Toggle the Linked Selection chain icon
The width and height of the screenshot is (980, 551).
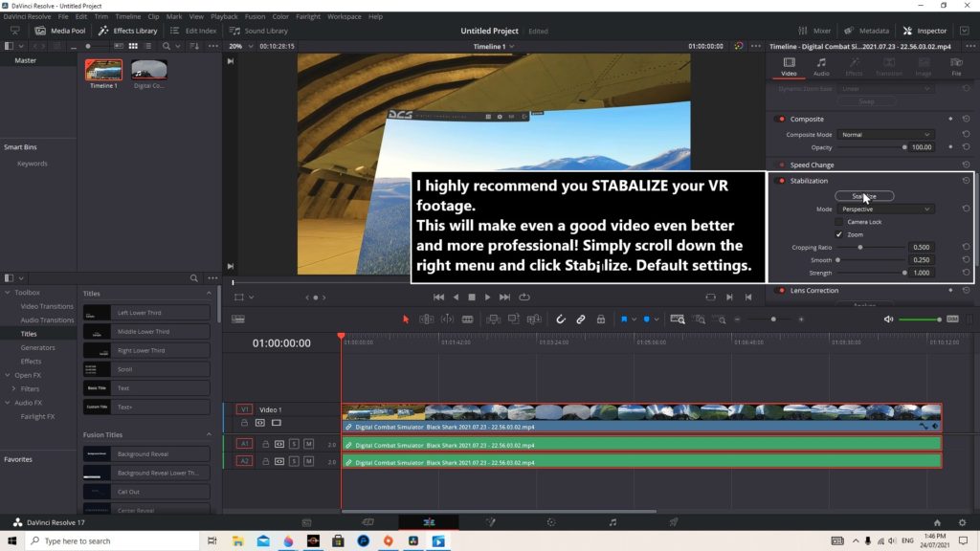click(581, 320)
